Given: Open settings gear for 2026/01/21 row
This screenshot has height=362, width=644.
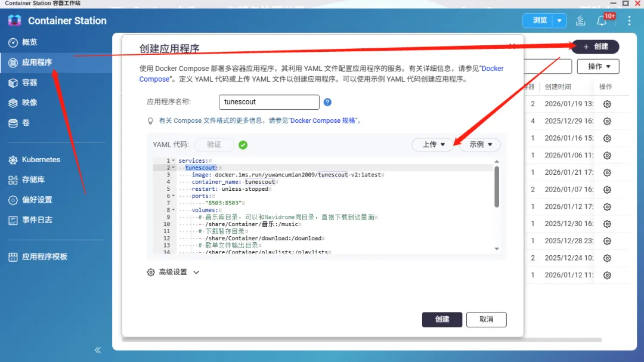Looking at the screenshot, I should [607, 172].
